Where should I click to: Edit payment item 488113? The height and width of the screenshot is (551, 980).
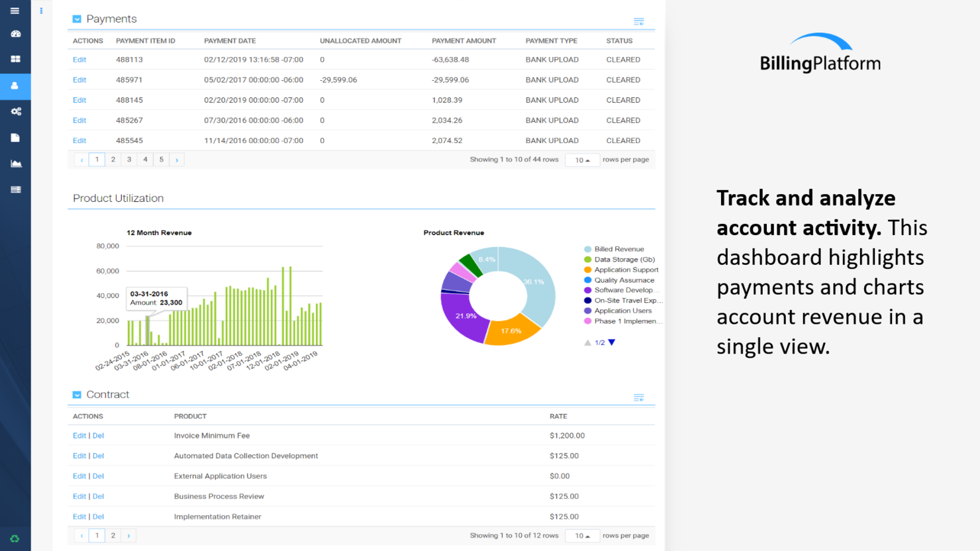pyautogui.click(x=79, y=60)
